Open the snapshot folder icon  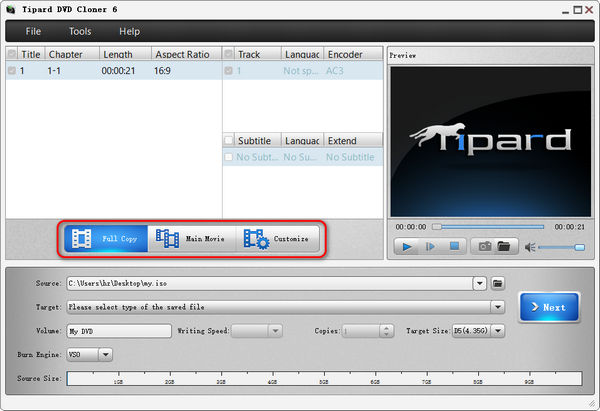coord(504,246)
